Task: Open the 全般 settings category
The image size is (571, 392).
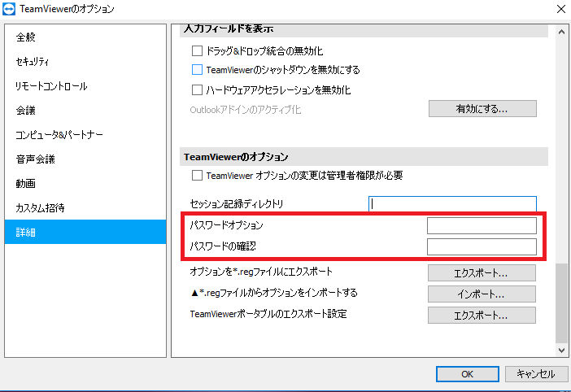Action: click(x=25, y=37)
